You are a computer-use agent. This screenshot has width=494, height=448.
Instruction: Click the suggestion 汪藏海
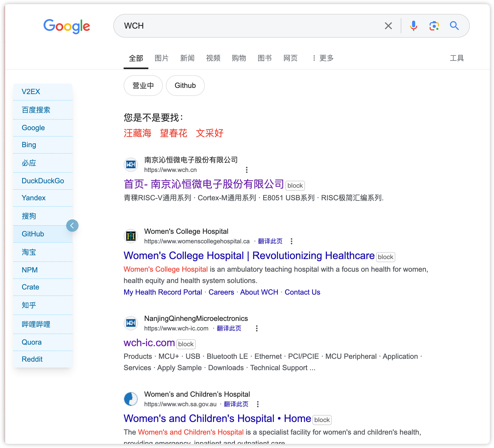coord(137,133)
